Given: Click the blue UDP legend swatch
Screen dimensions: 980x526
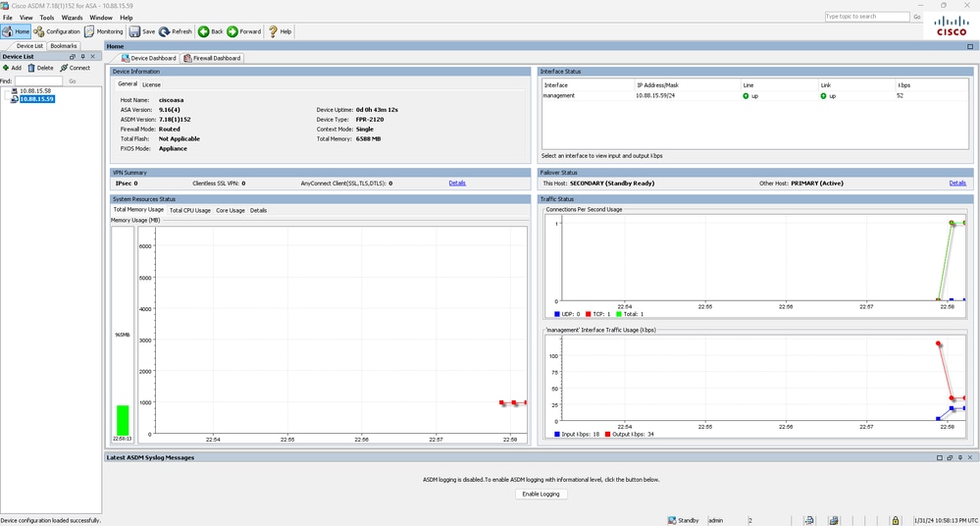Looking at the screenshot, I should (x=557, y=314).
